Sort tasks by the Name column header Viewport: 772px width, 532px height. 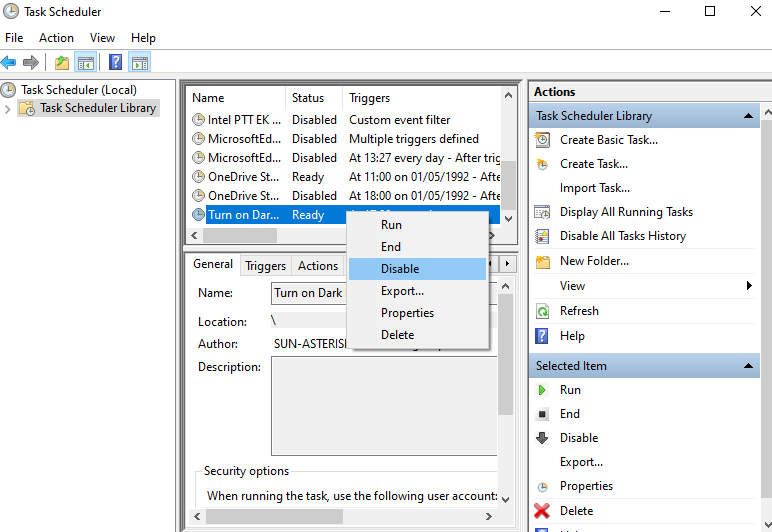pos(236,98)
